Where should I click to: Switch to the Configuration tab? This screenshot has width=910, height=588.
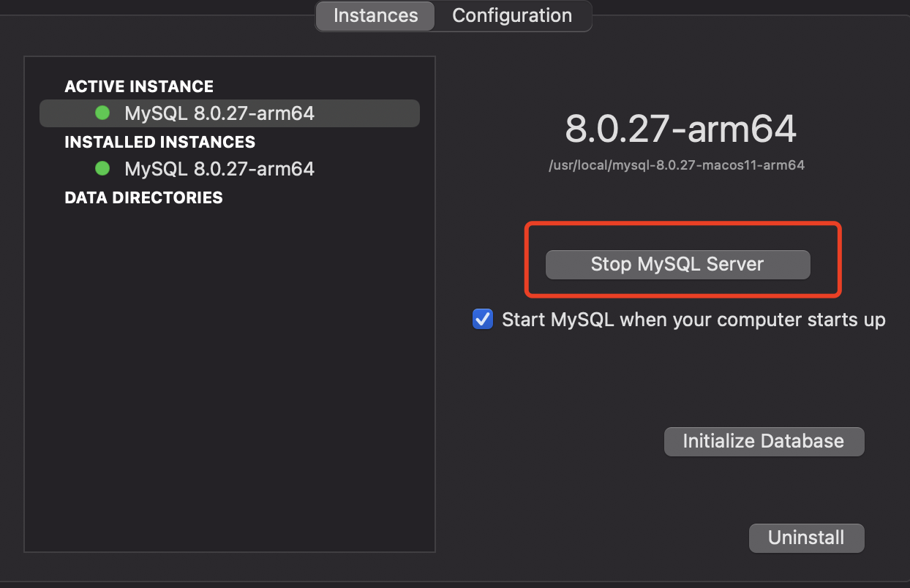[x=512, y=15]
